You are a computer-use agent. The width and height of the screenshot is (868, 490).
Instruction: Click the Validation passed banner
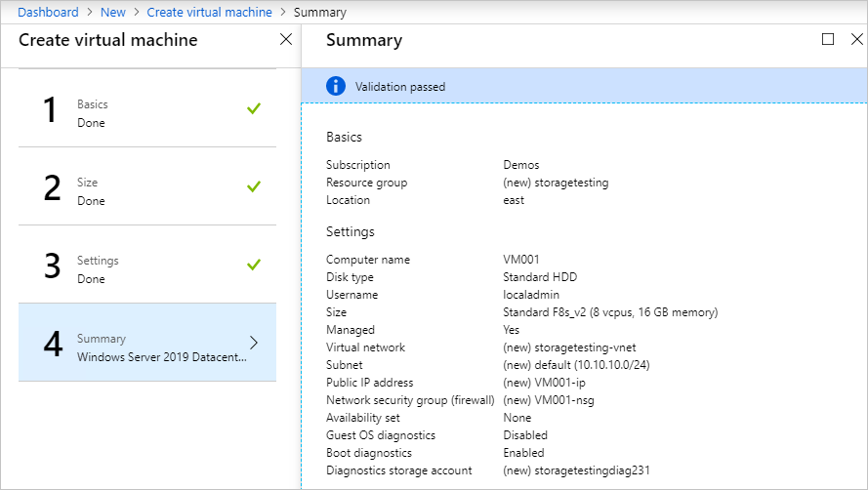(x=584, y=86)
